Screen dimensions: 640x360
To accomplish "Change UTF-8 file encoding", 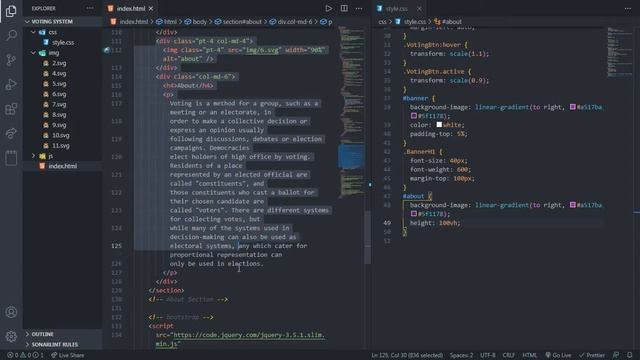I will point(488,355).
